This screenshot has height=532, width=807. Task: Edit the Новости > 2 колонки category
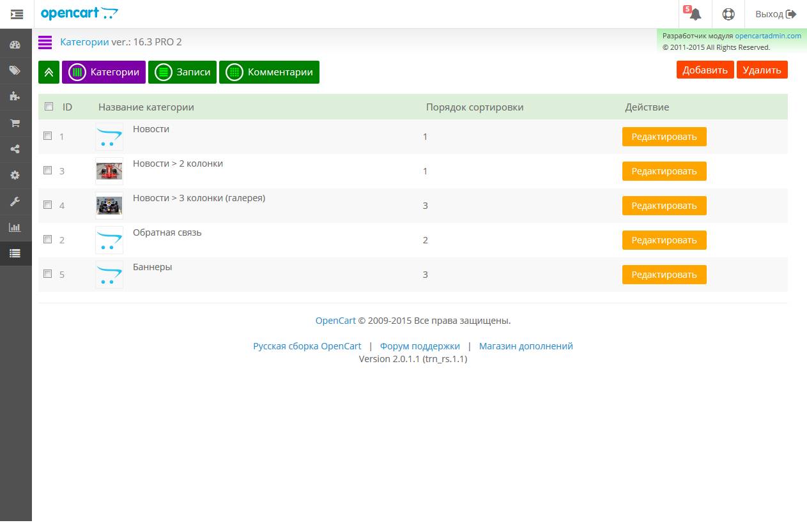pyautogui.click(x=664, y=171)
